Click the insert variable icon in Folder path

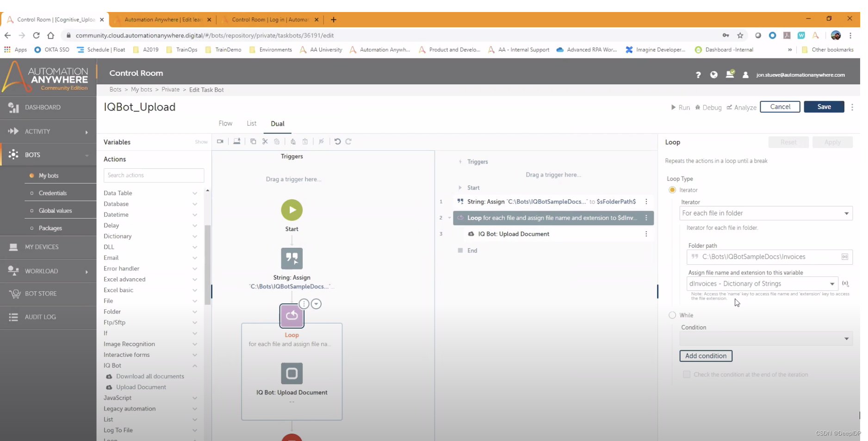coord(845,257)
